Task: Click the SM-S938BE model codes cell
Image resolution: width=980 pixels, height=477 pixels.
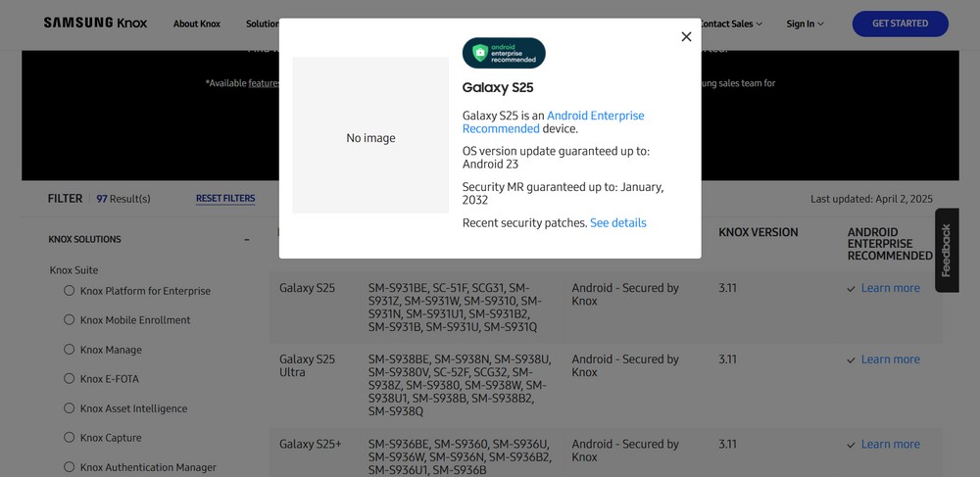Action: [x=460, y=385]
